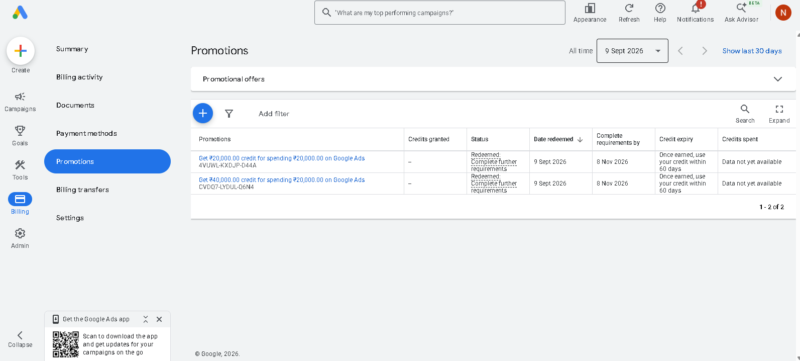This screenshot has width=800, height=361.
Task: Open the ₹20,000.00 credit promotion link
Action: [282, 158]
